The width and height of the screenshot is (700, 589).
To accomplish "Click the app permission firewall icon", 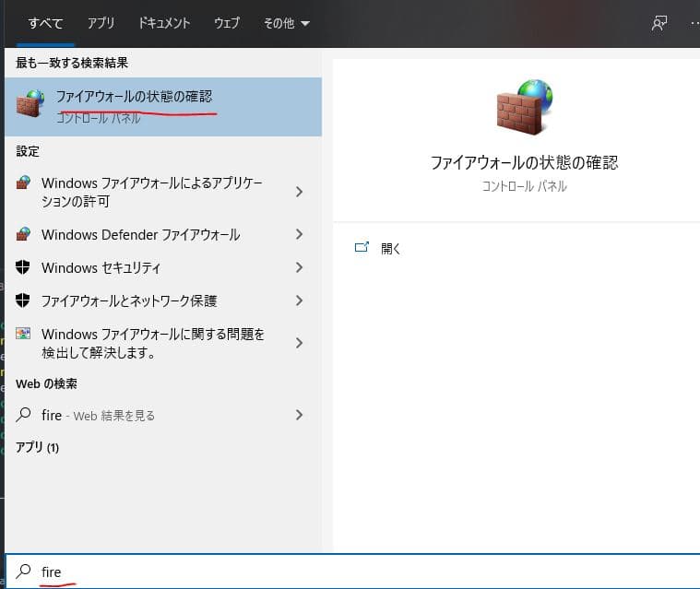I will tap(24, 183).
